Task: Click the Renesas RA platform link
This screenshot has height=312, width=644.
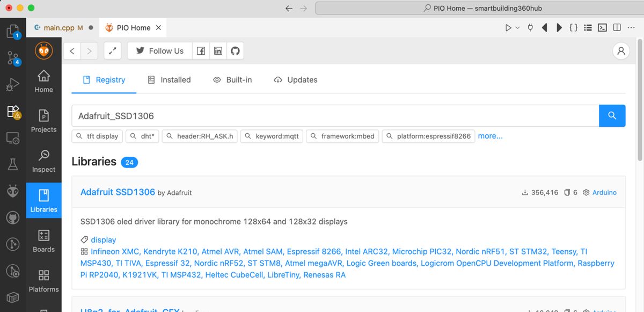Action: [324, 274]
